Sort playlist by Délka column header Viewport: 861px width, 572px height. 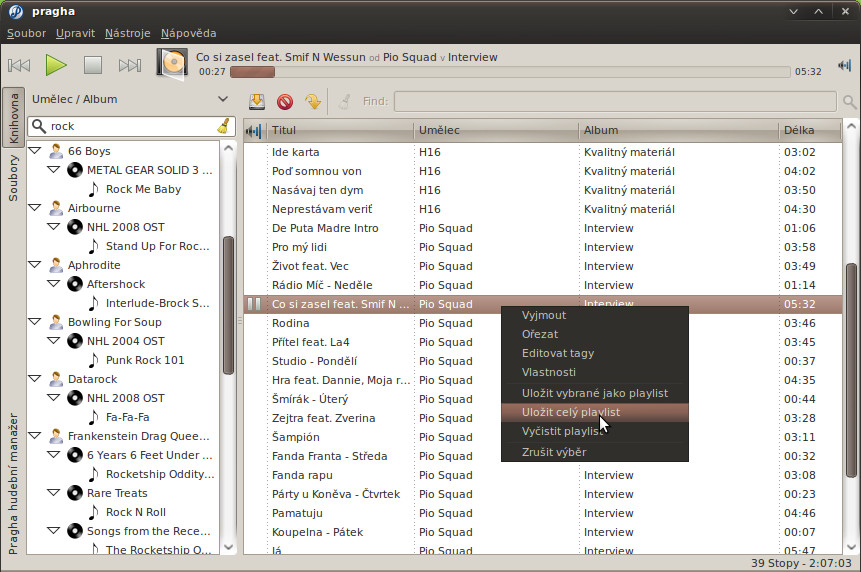click(810, 131)
